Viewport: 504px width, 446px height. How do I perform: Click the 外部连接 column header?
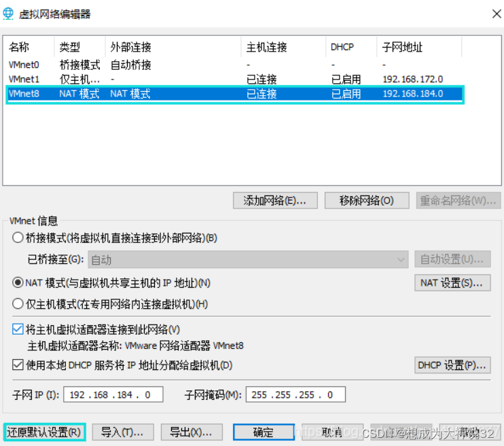[x=173, y=48]
